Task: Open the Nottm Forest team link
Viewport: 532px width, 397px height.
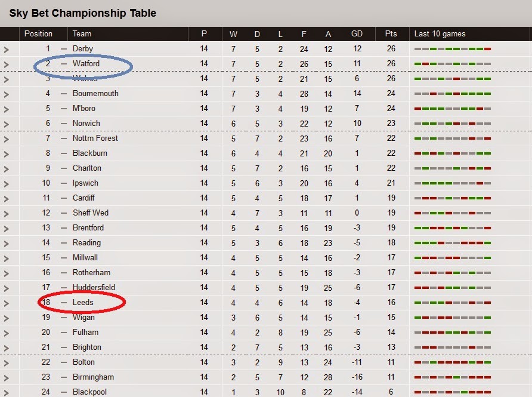Action: 95,139
